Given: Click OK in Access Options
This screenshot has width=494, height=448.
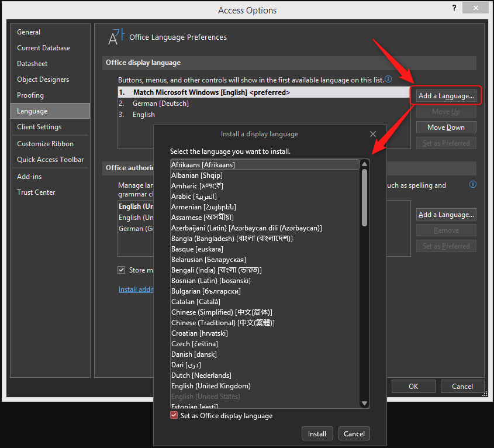Looking at the screenshot, I should click(x=413, y=386).
